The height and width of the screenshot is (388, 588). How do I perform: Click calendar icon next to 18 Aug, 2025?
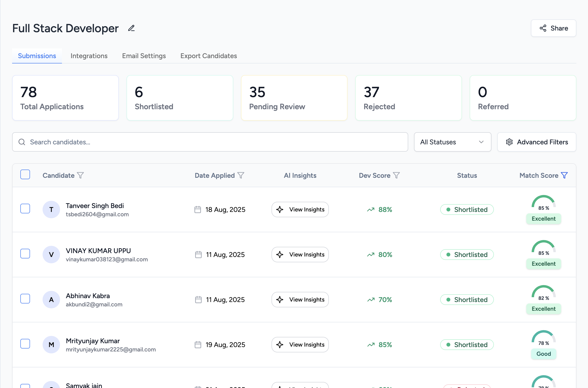197,210
